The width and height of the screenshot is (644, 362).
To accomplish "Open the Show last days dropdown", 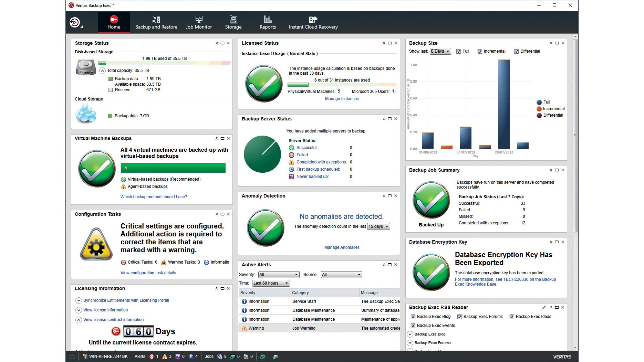I will tap(440, 51).
